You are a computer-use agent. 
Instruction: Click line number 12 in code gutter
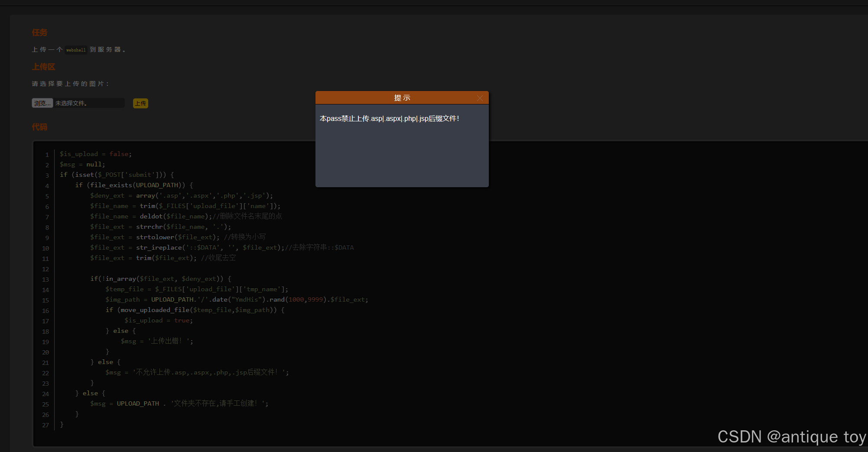[x=46, y=269]
